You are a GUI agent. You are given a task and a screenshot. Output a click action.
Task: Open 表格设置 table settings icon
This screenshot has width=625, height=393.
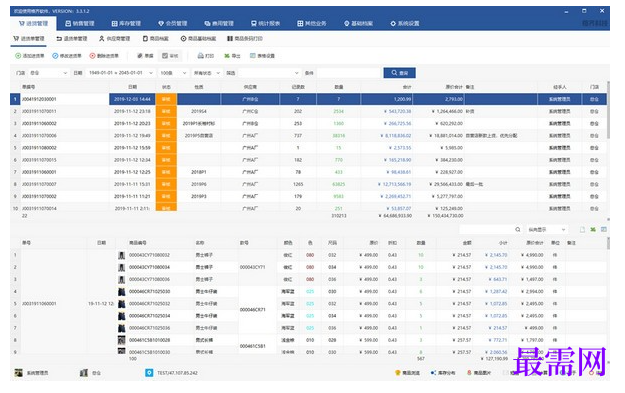click(x=253, y=56)
